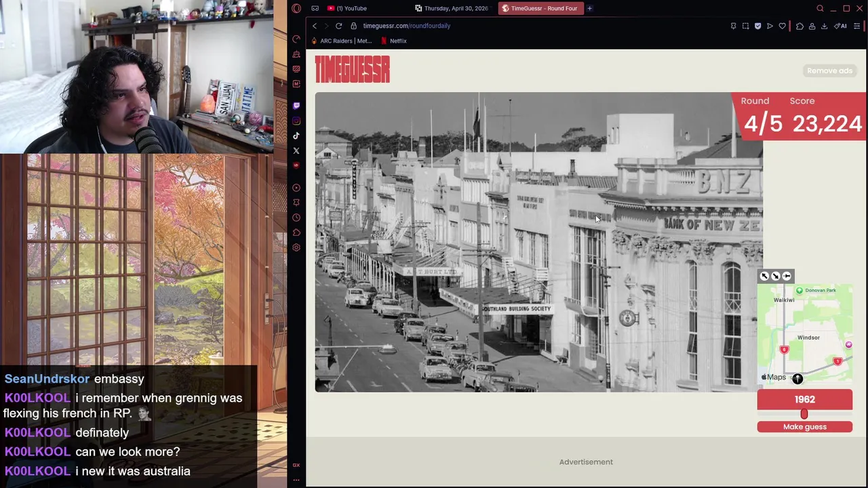
Task: Click the Remove ads button
Action: pos(829,70)
